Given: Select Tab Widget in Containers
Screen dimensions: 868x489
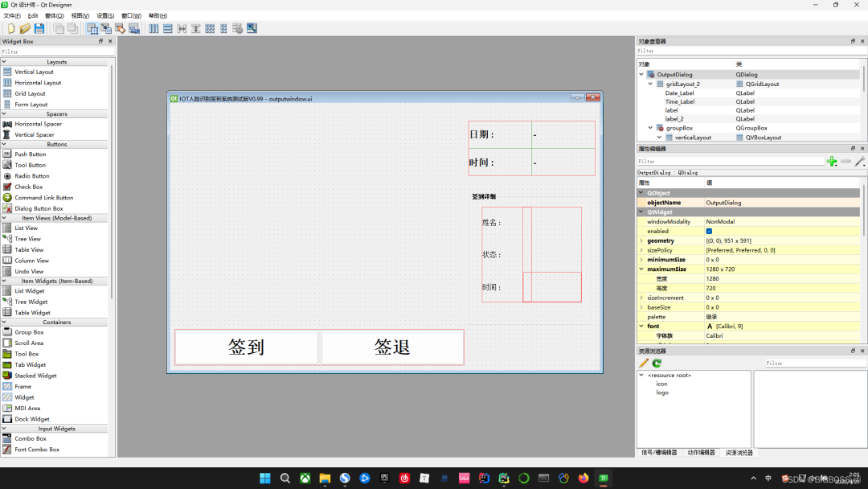Looking at the screenshot, I should pos(30,365).
